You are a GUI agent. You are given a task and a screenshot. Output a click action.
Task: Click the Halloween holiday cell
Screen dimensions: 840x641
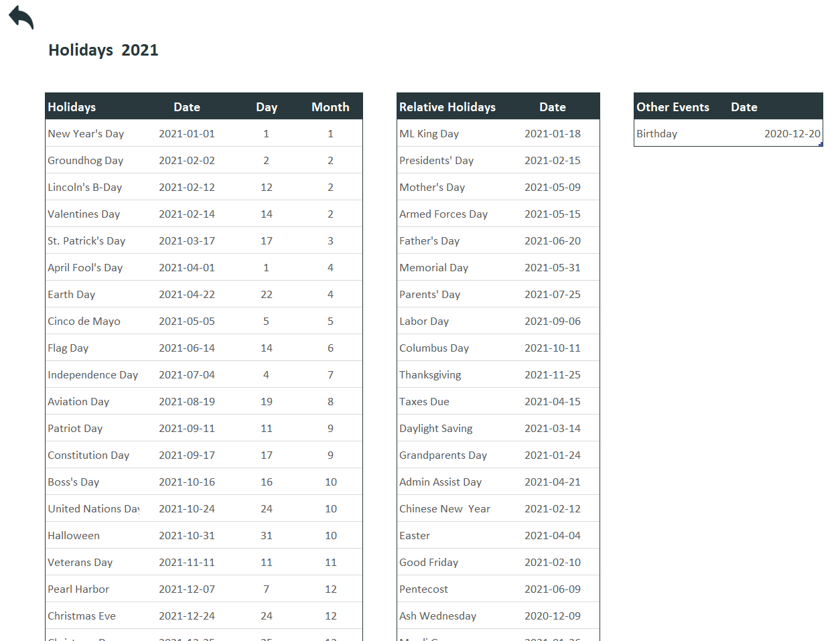pyautogui.click(x=74, y=536)
